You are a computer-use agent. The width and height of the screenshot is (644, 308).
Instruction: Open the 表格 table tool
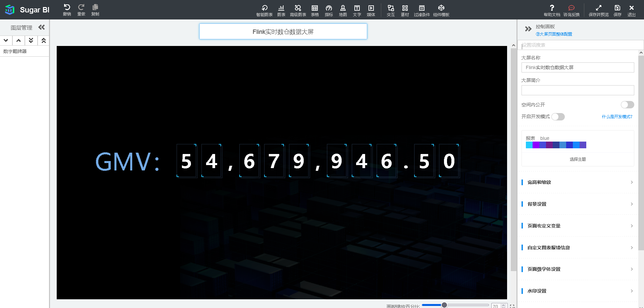(315, 10)
